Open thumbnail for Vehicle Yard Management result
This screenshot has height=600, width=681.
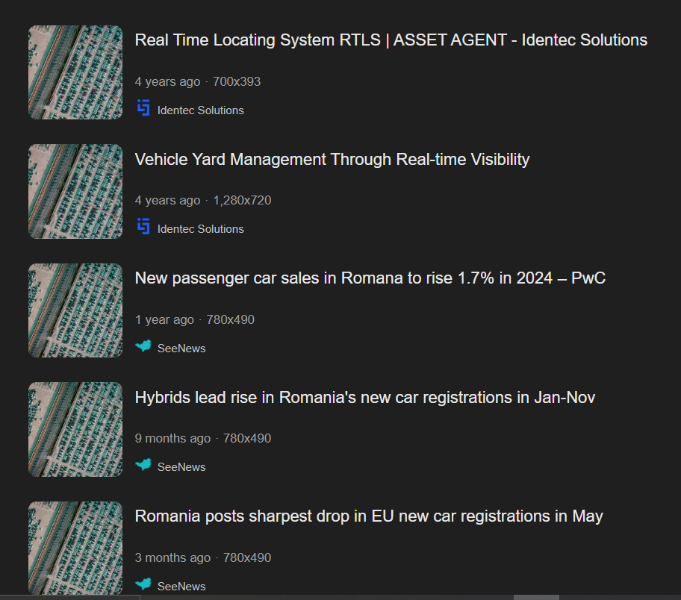coord(75,192)
